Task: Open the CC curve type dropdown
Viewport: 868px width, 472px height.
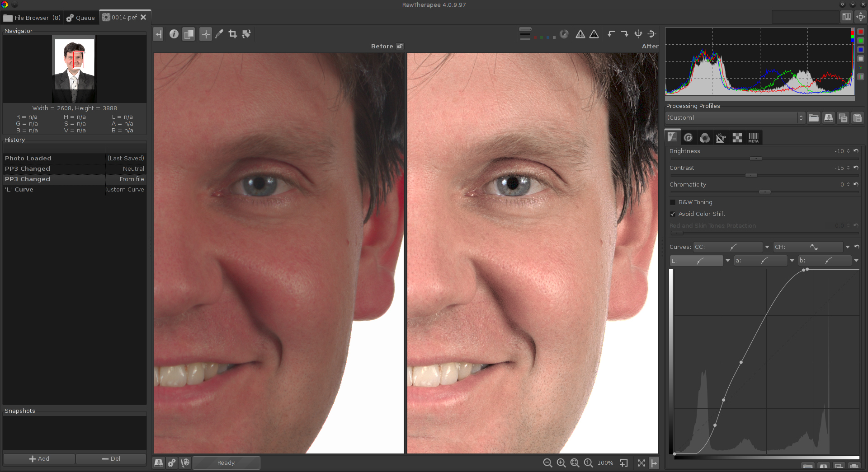Action: 767,247
